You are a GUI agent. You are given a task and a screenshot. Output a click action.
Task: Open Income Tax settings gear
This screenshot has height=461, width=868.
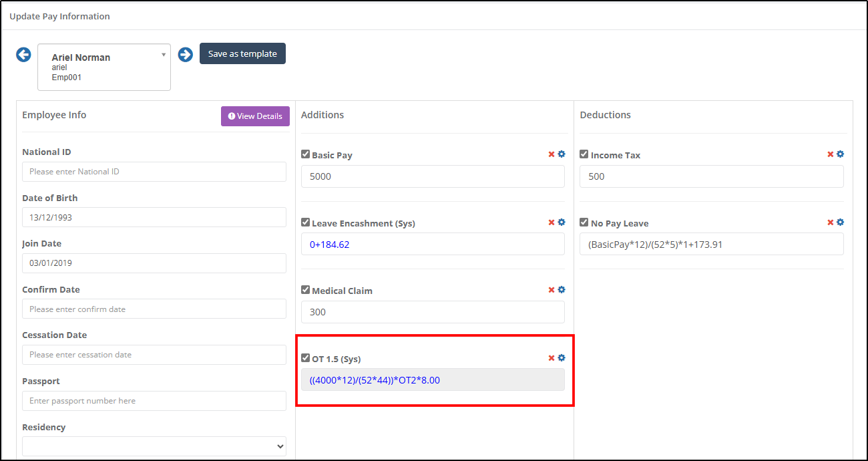[x=841, y=154]
